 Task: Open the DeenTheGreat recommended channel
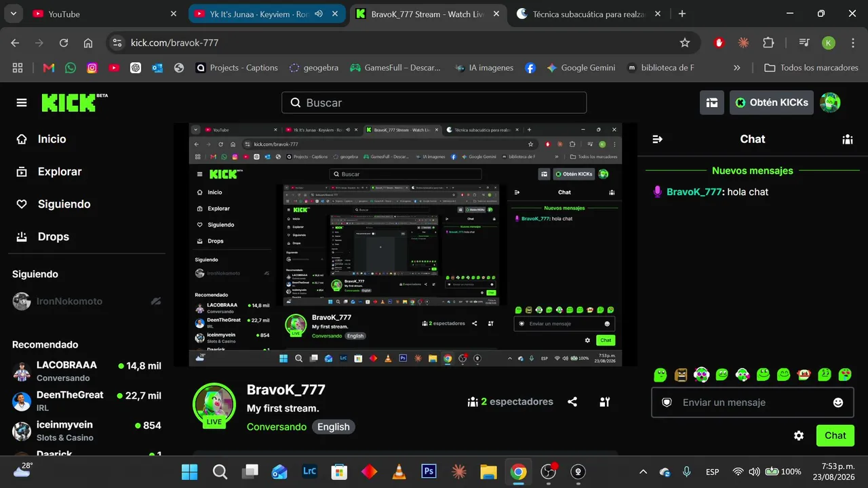click(87, 401)
